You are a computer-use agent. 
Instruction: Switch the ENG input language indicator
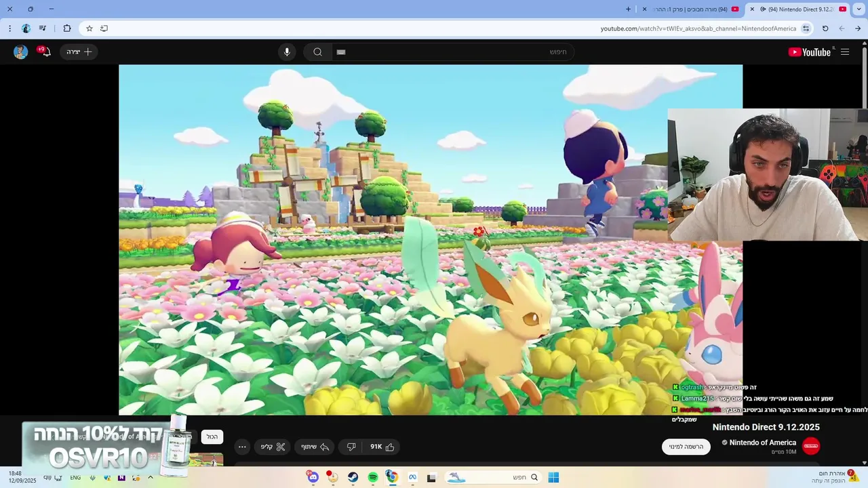[x=75, y=477]
